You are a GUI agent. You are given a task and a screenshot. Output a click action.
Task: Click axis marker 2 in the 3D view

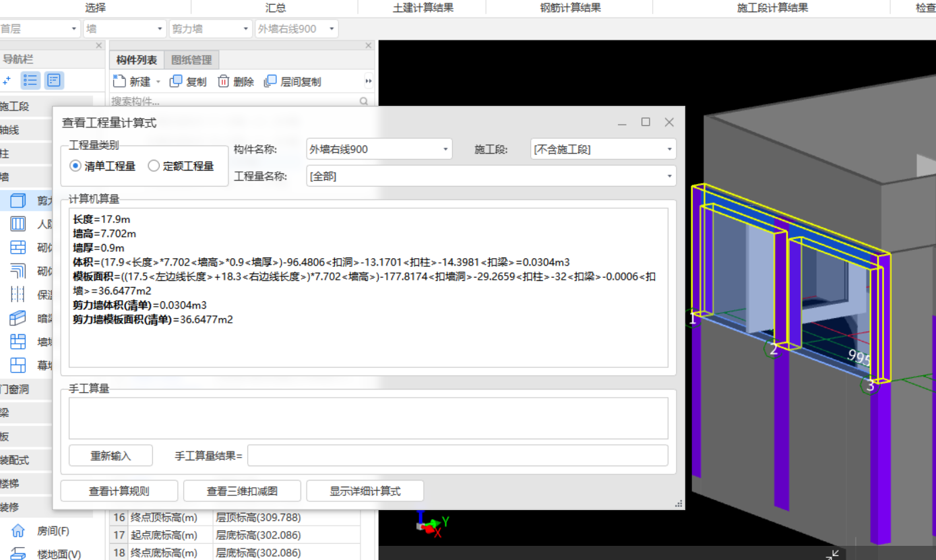[774, 348]
